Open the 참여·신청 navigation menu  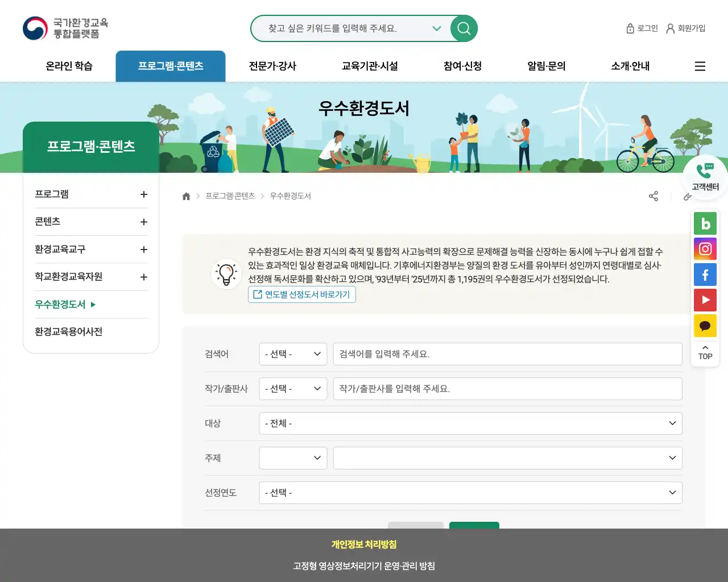[461, 66]
